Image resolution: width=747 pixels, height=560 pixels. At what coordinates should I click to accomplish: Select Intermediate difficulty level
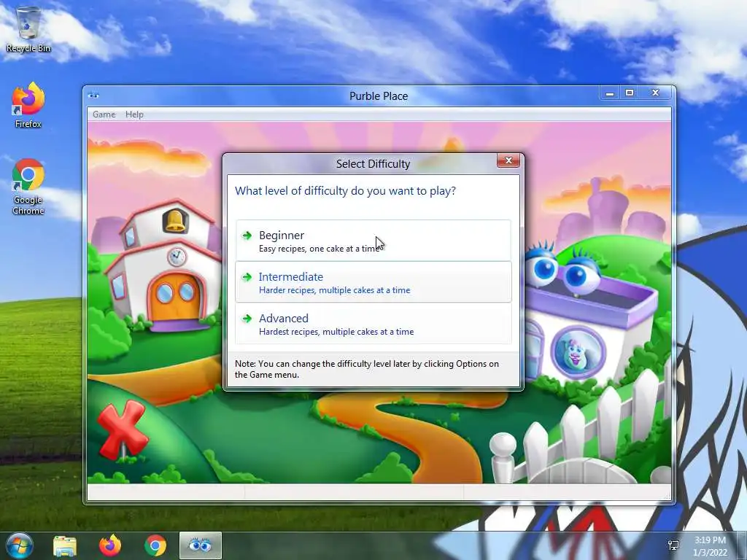coord(373,282)
